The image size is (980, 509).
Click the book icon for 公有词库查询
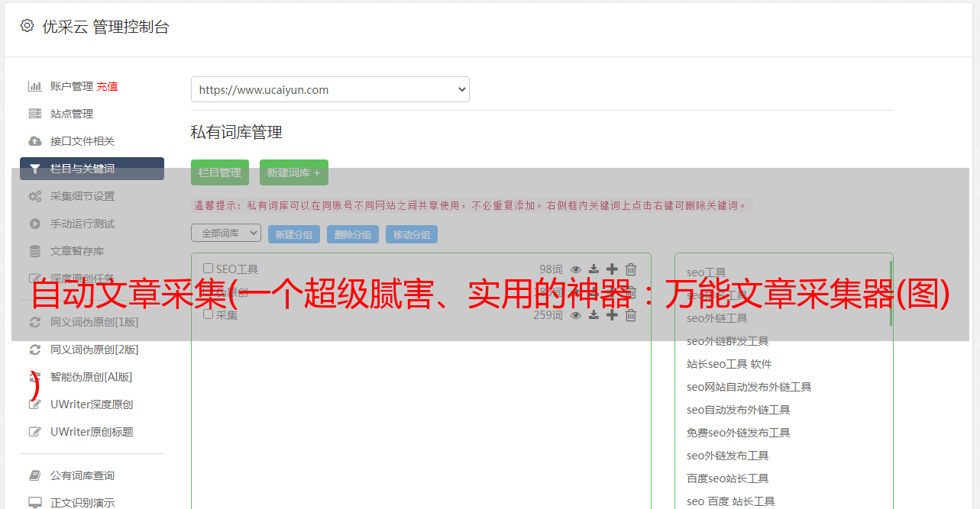coord(34,475)
